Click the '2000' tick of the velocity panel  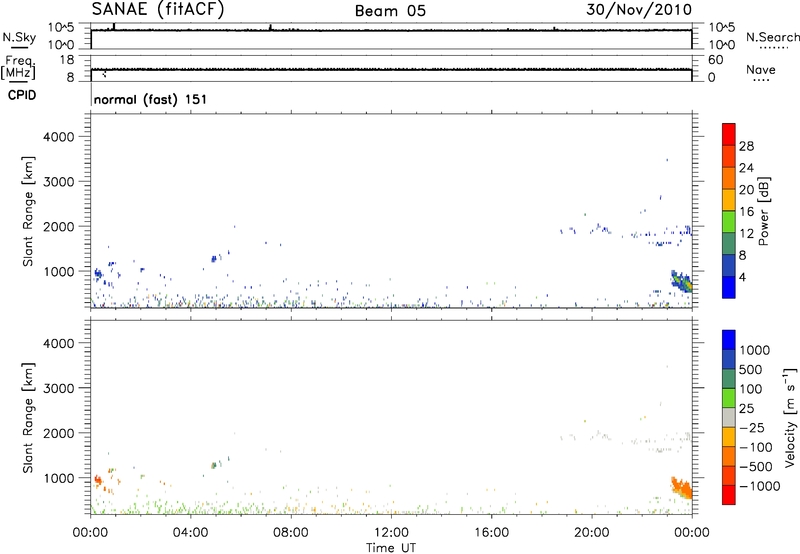point(59,433)
